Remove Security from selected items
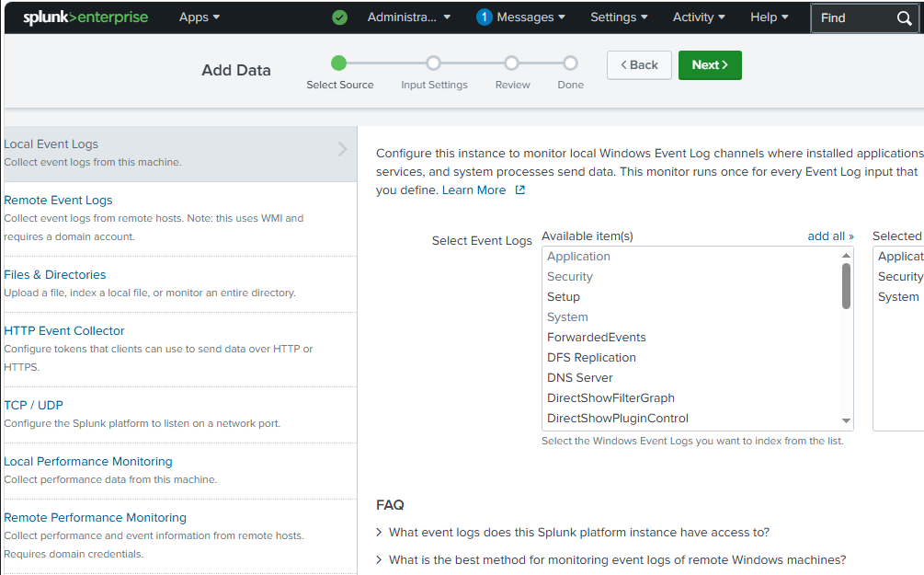The image size is (924, 575). tap(900, 277)
